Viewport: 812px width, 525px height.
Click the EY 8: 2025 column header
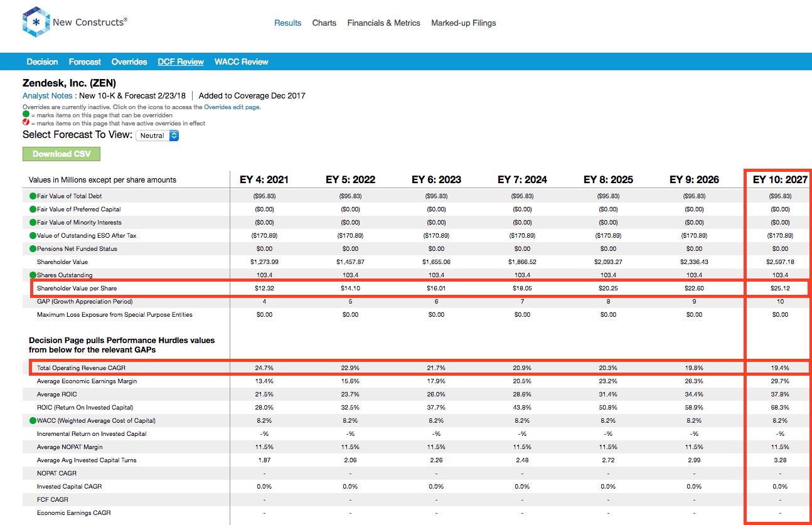pos(608,179)
